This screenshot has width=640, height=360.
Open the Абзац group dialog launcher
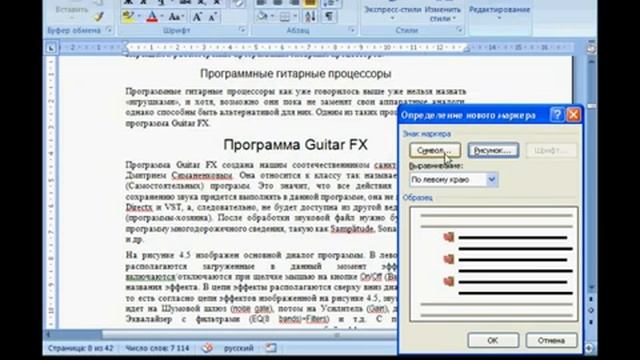click(351, 30)
